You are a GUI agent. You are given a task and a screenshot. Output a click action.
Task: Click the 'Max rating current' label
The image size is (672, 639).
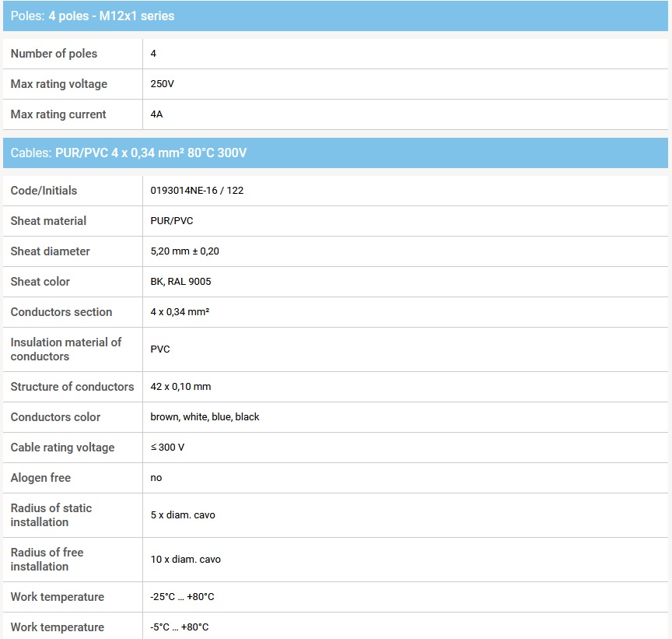58,114
